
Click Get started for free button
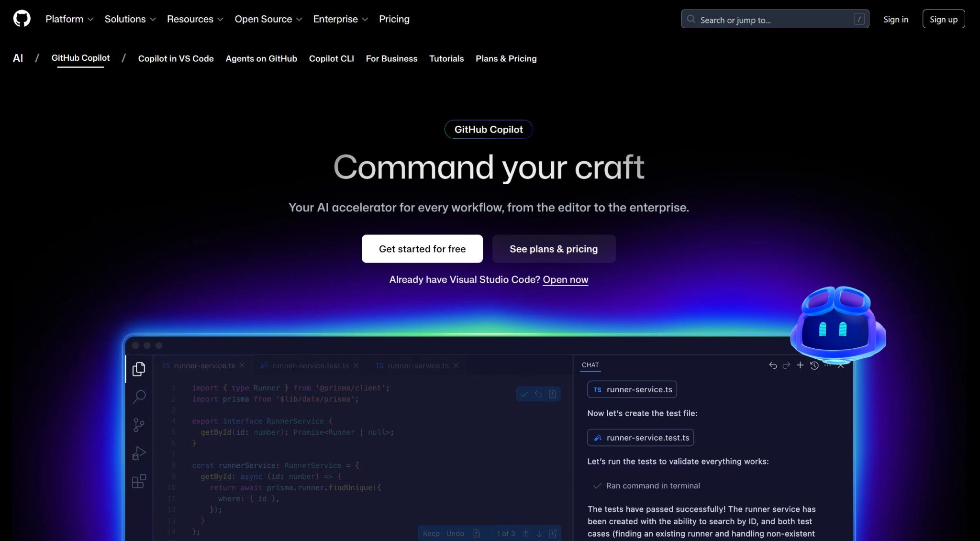coord(422,249)
